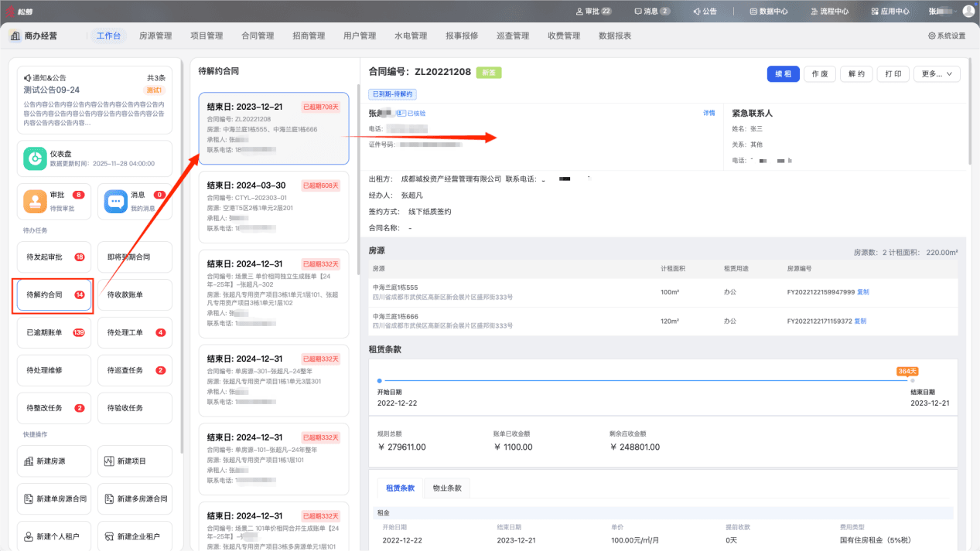Click rent total ¥ 279611.00
The width and height of the screenshot is (980, 551).
pyautogui.click(x=401, y=447)
